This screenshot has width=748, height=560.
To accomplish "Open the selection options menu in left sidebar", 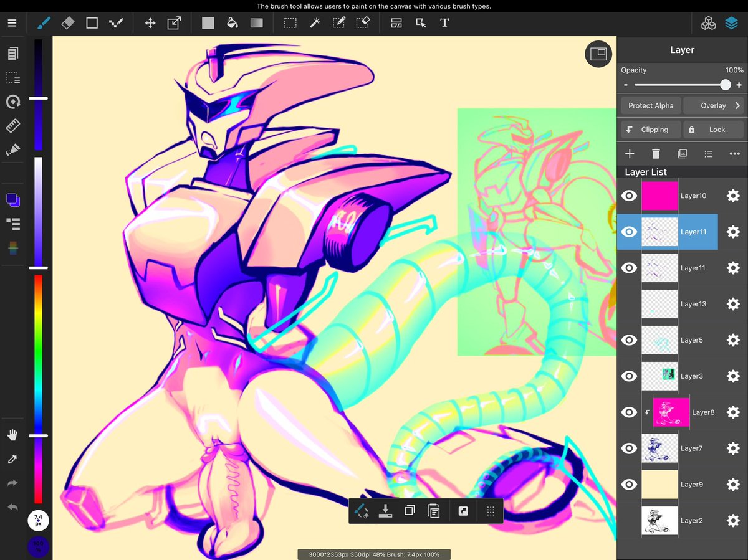I will (x=12, y=78).
